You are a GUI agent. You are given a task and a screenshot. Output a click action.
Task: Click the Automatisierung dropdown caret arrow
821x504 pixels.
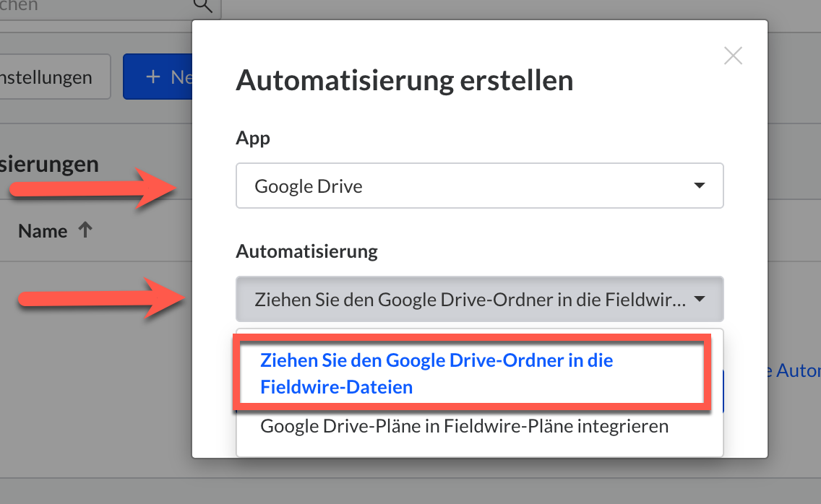699,299
